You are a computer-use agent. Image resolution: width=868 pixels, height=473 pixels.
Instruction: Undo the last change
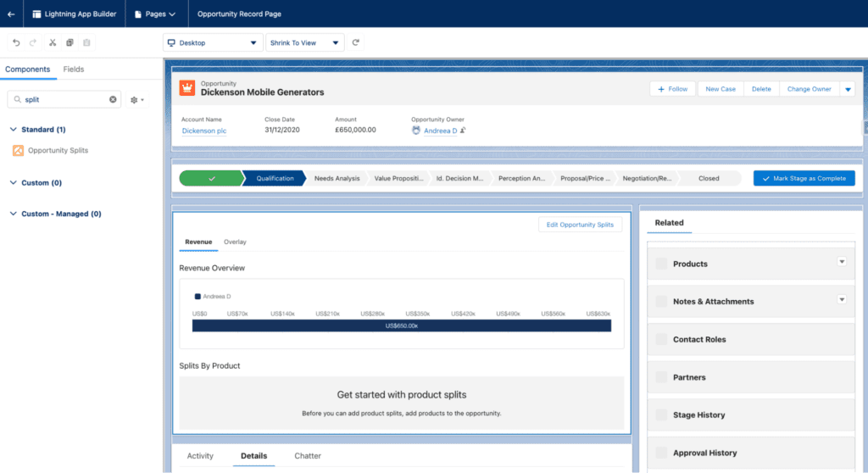pos(16,42)
